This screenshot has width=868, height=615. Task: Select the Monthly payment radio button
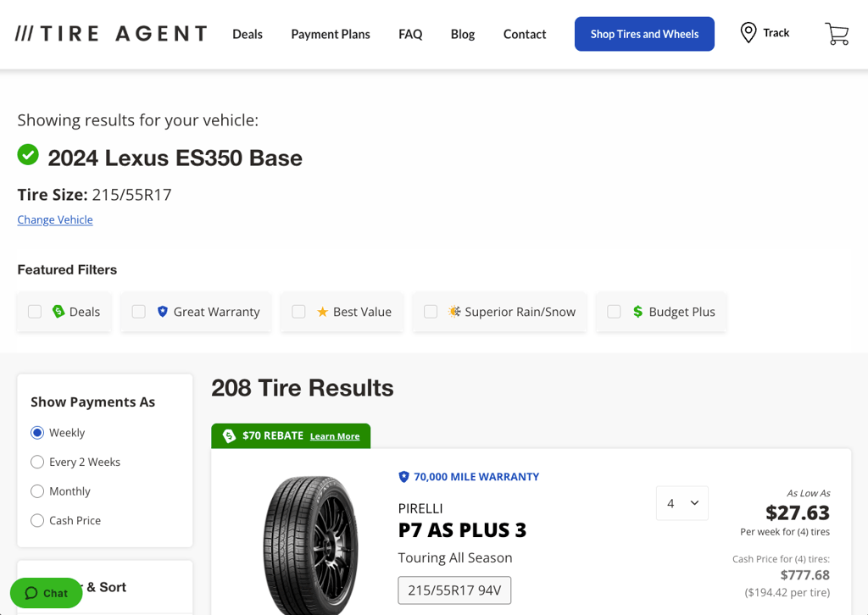click(x=37, y=491)
